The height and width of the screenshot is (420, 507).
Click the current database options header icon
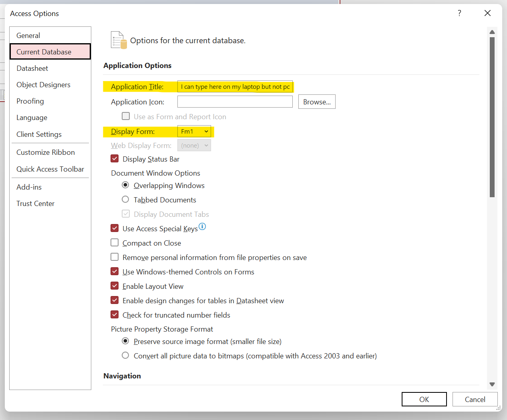(x=119, y=40)
